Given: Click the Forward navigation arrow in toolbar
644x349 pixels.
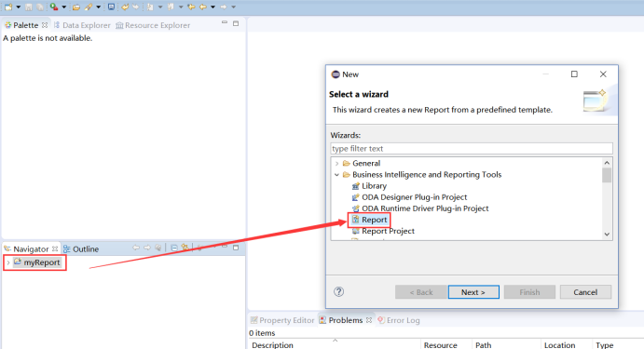Looking at the screenshot, I should 224,7.
